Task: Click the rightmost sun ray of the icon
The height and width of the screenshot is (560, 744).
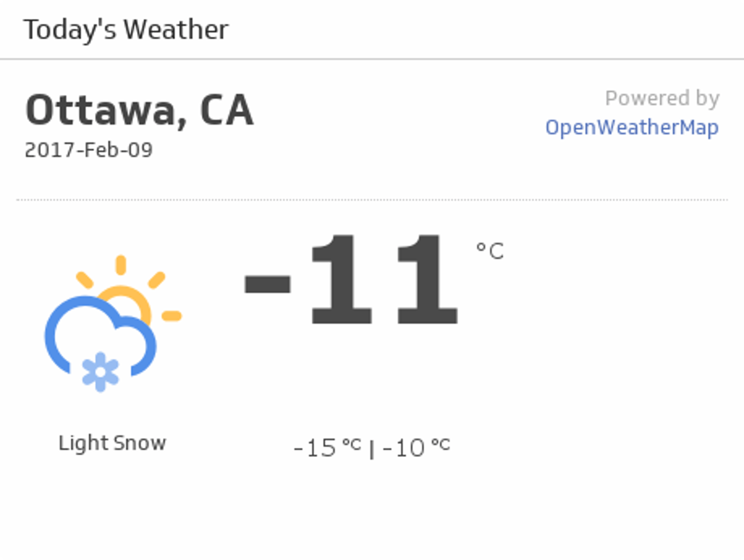Action: (172, 316)
